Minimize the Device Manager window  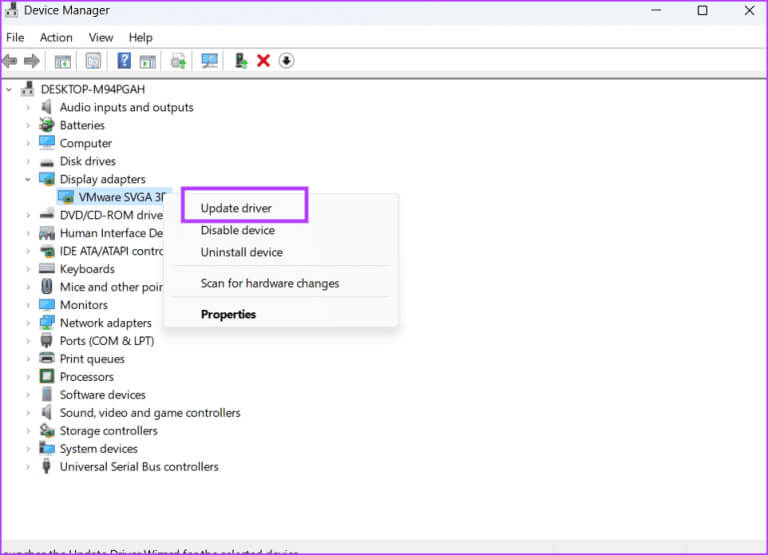[656, 10]
